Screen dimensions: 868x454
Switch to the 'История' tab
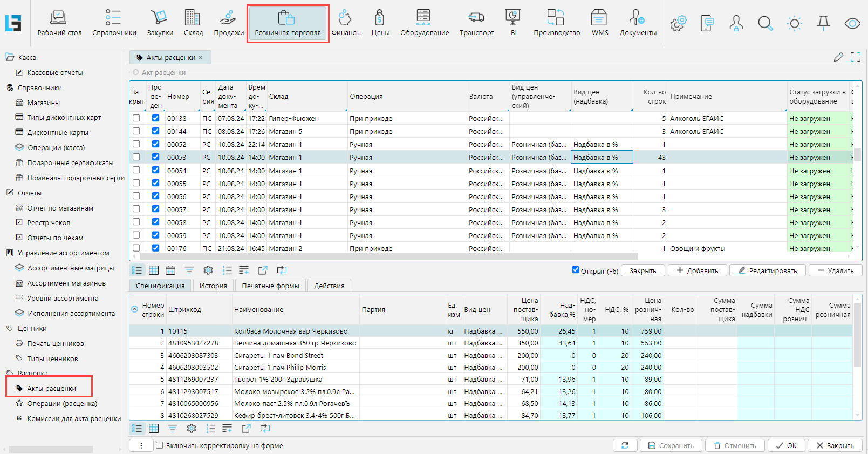pos(213,286)
